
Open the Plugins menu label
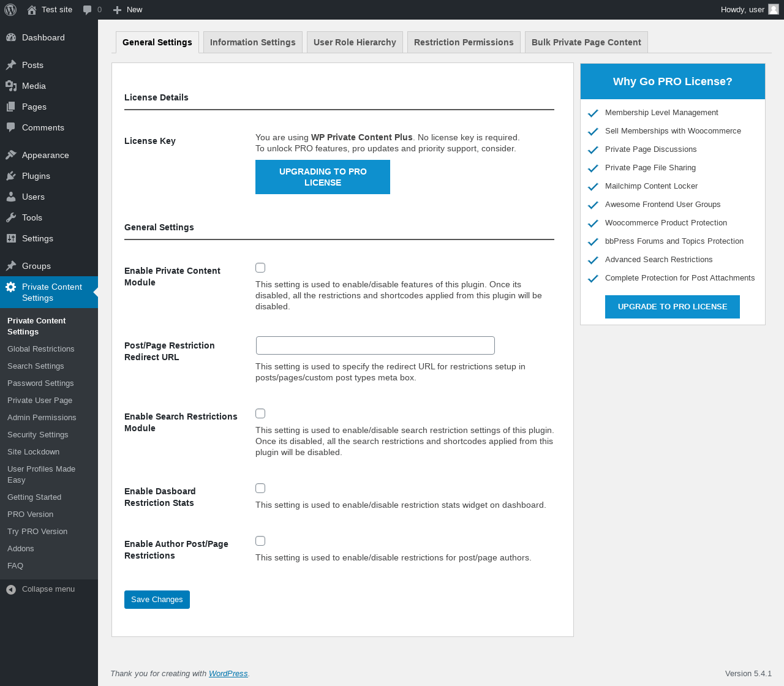pyautogui.click(x=36, y=176)
